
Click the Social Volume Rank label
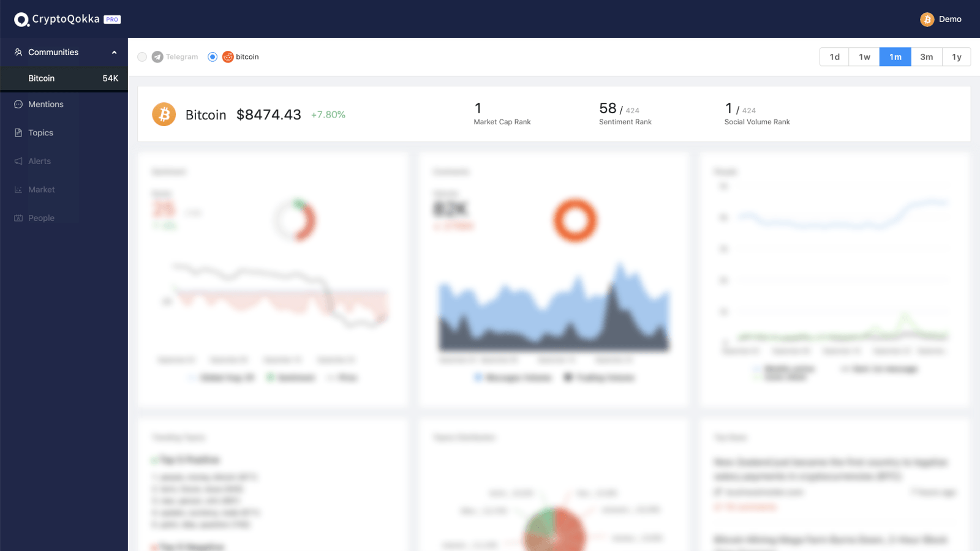(757, 122)
